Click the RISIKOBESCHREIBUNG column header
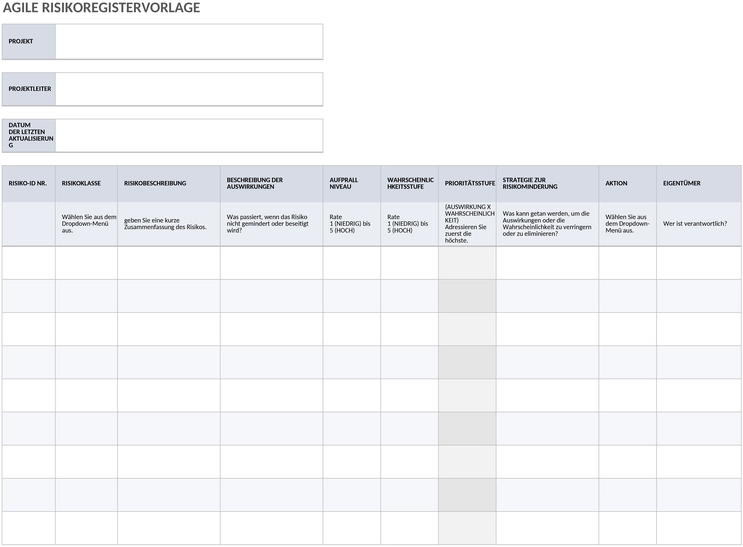743x547 pixels. coord(169,183)
